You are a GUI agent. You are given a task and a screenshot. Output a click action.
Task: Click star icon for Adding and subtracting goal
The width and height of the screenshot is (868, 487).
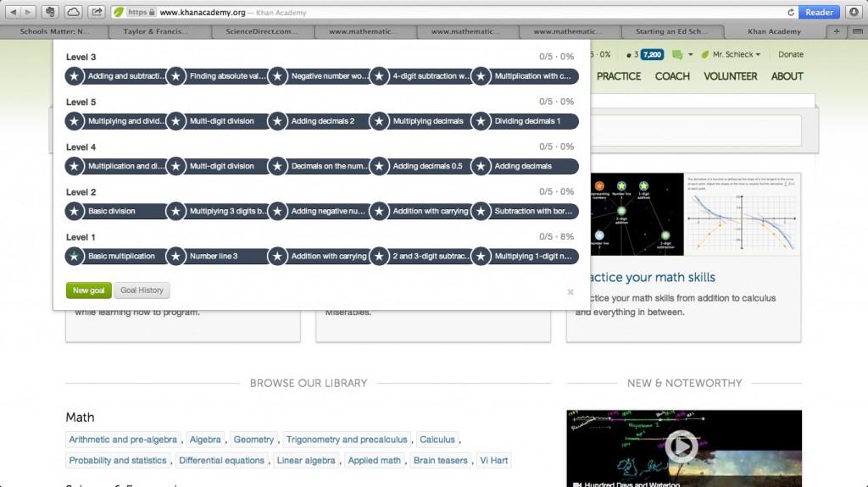75,76
